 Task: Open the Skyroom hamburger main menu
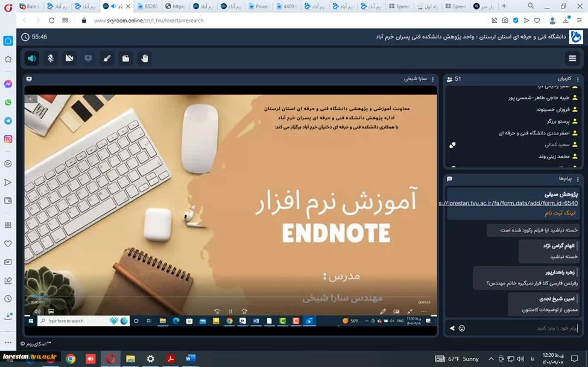pyautogui.click(x=572, y=58)
